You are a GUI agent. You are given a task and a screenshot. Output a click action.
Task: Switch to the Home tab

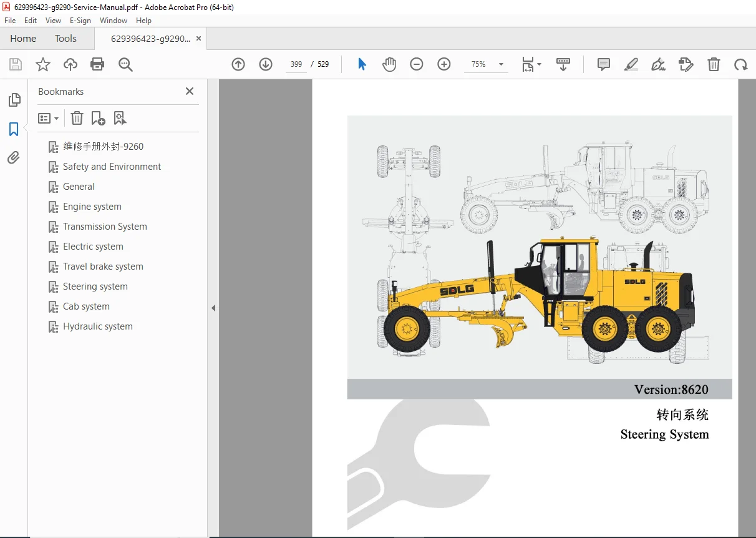(x=23, y=39)
